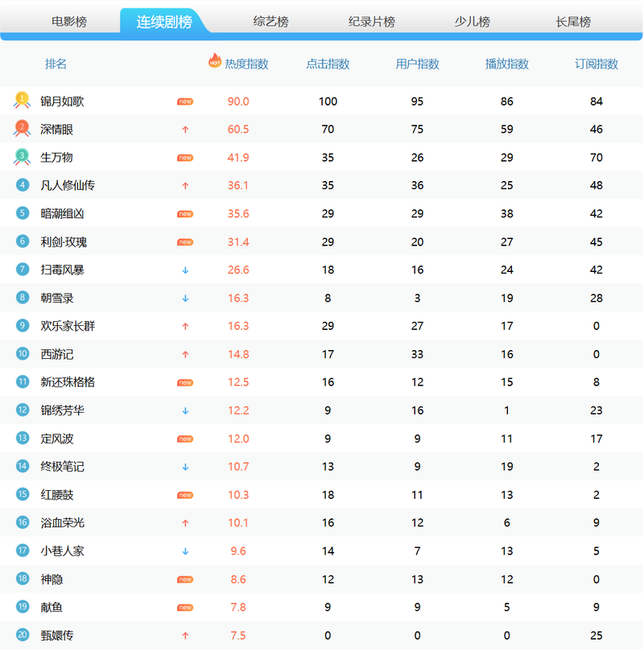This screenshot has width=644, height=651.
Task: Sort by 播放指数 column header
Action: pyautogui.click(x=506, y=64)
